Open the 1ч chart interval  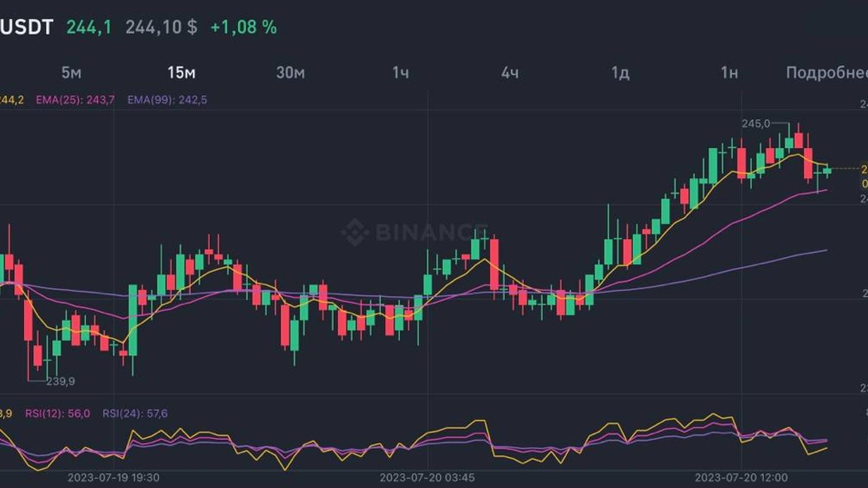pyautogui.click(x=400, y=73)
